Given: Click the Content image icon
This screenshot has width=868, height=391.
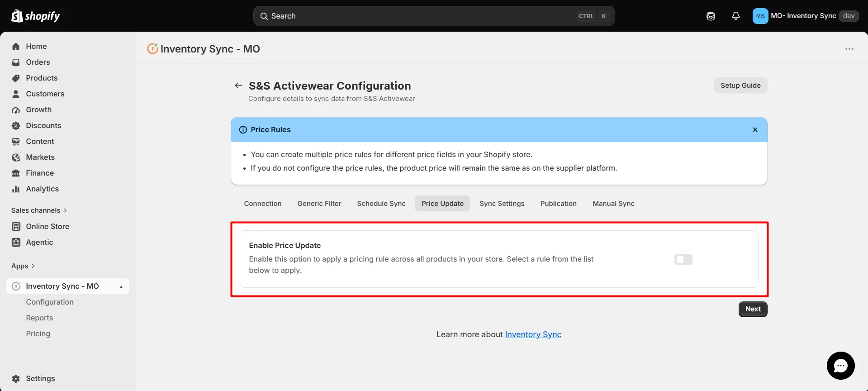Looking at the screenshot, I should [x=16, y=142].
